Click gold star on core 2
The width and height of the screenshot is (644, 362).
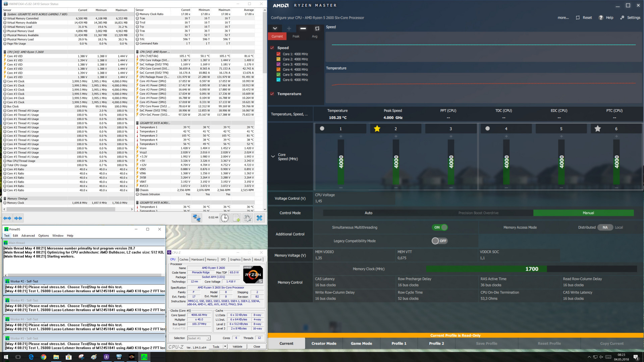[x=377, y=129]
